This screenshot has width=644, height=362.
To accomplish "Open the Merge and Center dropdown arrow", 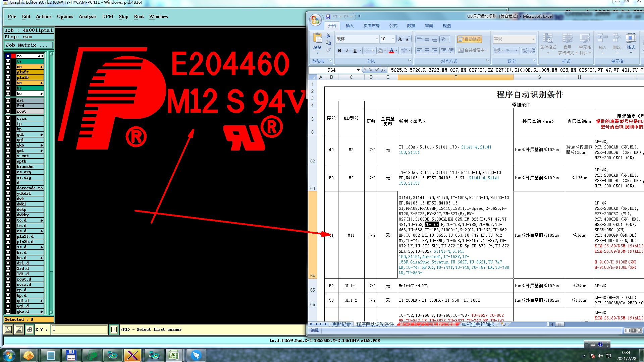I will [x=487, y=50].
